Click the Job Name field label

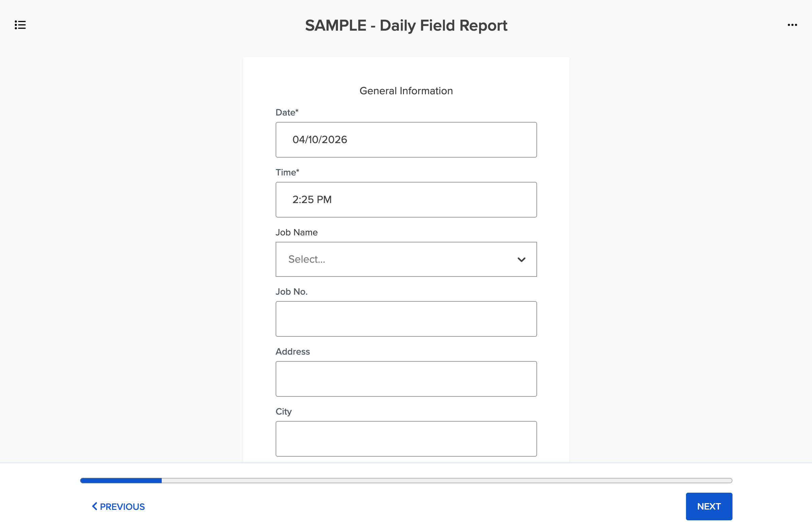[296, 232]
